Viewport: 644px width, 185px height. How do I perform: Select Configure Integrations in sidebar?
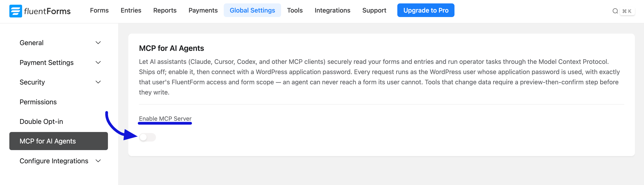58,161
